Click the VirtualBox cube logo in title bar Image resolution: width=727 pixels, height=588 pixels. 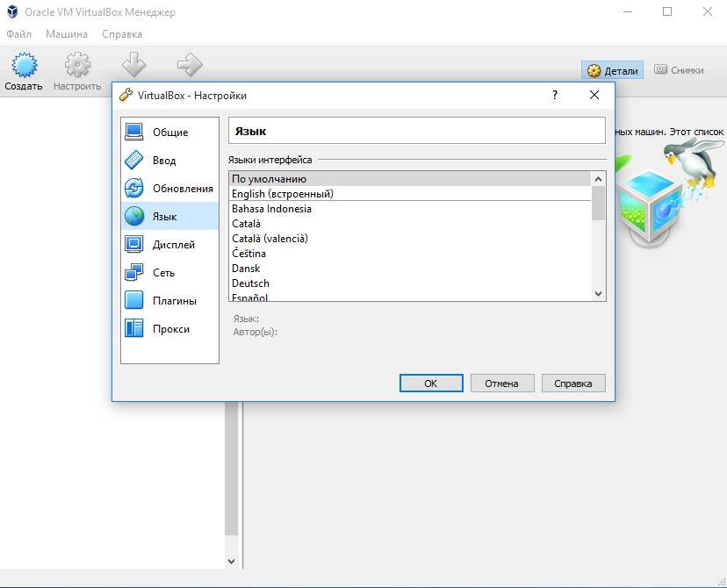[12, 11]
